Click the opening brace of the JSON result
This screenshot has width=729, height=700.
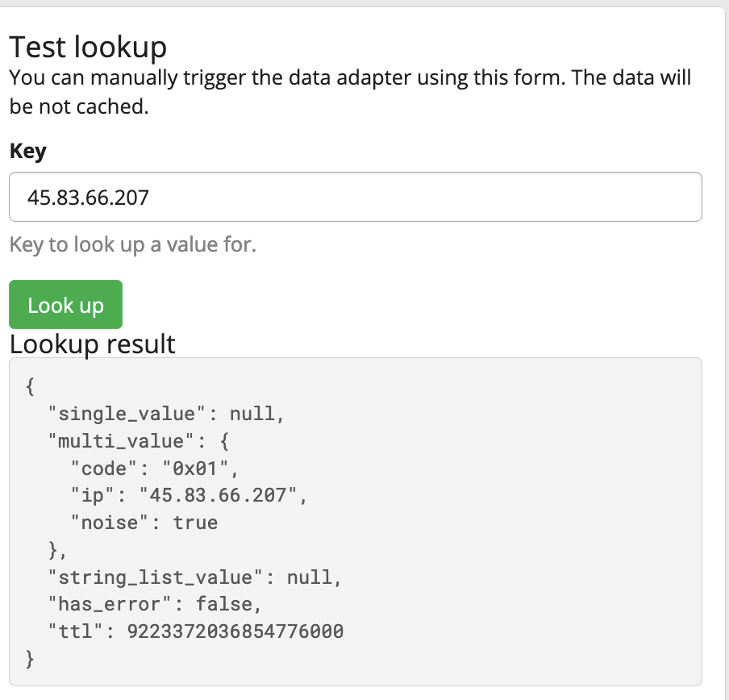[x=31, y=387]
